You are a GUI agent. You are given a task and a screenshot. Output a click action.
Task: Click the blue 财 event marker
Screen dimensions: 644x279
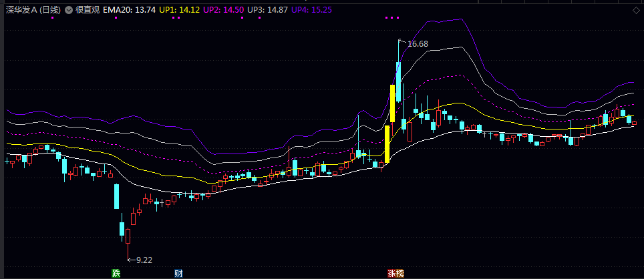point(178,273)
